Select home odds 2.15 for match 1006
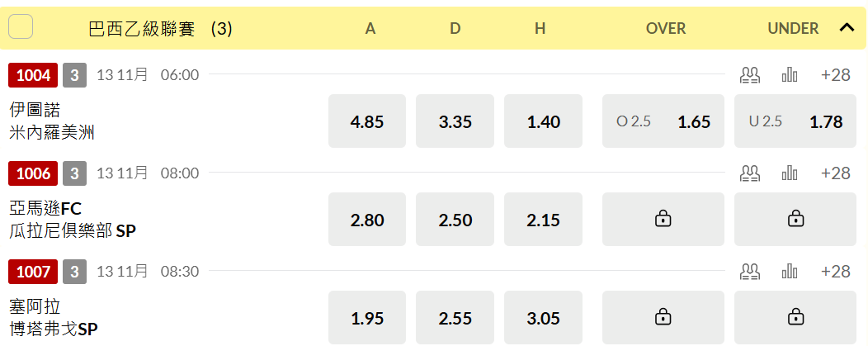This screenshot has width=868, height=346. tap(543, 219)
